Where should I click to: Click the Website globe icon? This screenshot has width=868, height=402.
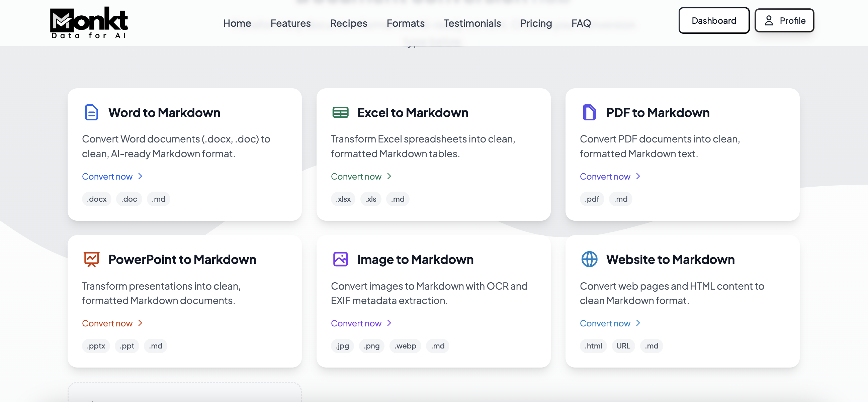point(589,259)
